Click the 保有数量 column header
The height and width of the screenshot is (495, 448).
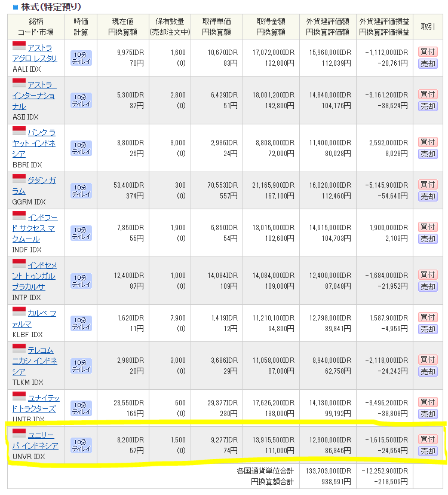tap(170, 26)
